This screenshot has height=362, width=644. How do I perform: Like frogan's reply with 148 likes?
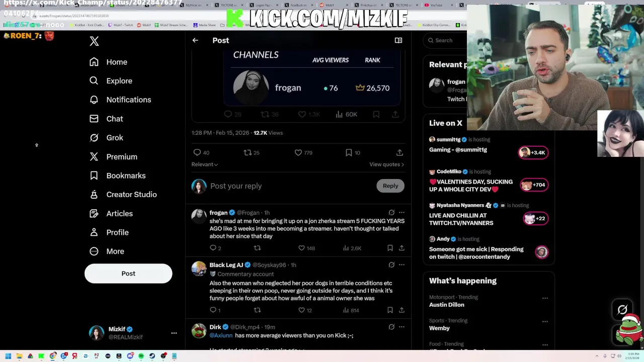(x=301, y=248)
